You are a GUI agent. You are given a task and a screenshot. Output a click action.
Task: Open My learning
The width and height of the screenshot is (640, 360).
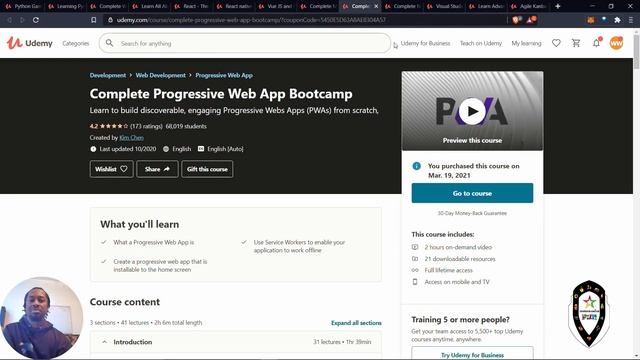526,43
